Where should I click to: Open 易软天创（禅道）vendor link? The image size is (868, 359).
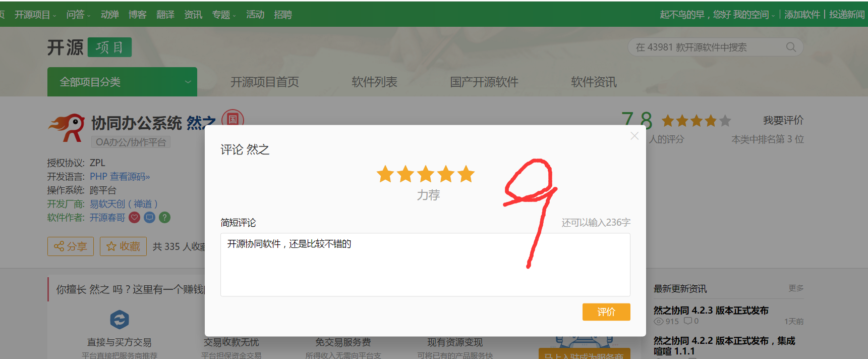124,204
